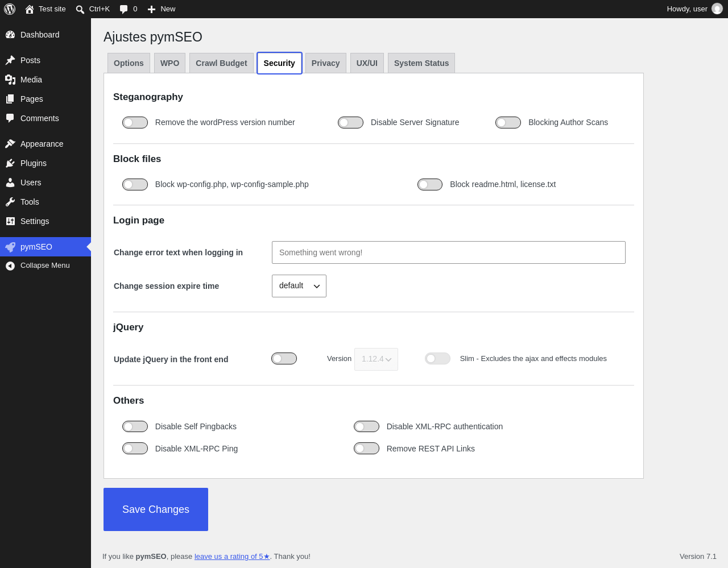This screenshot has height=568, width=728.
Task: Toggle Disable XML-RPC authentication
Action: click(x=366, y=426)
